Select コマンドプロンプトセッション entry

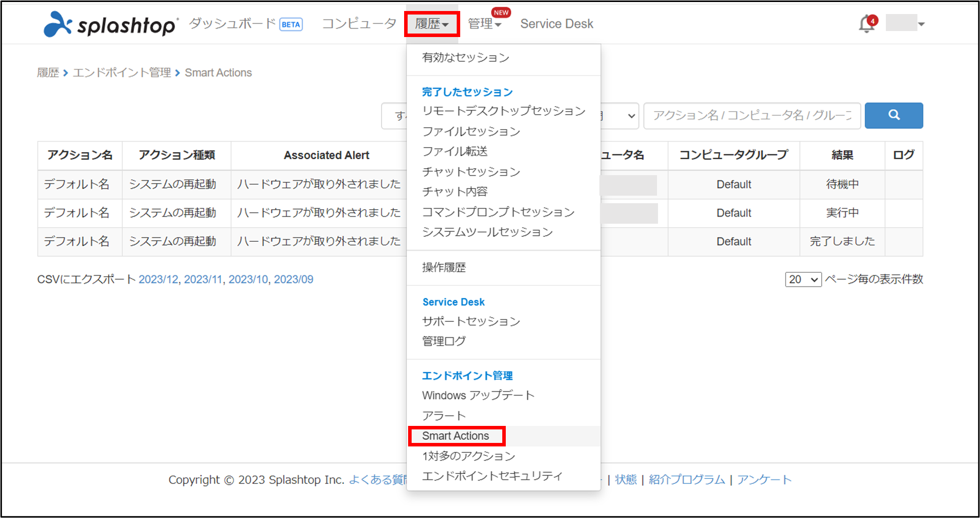[x=498, y=212]
